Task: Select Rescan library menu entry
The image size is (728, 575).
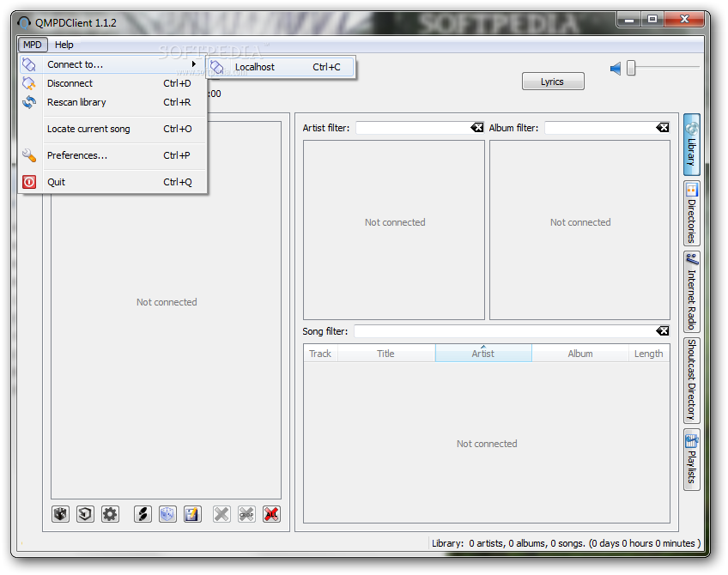Action: tap(112, 102)
